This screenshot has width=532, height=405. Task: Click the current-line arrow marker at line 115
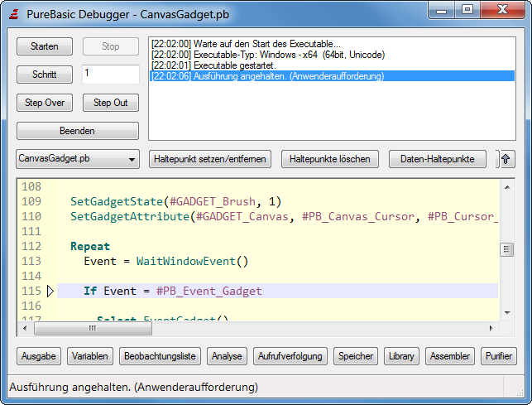(x=50, y=292)
